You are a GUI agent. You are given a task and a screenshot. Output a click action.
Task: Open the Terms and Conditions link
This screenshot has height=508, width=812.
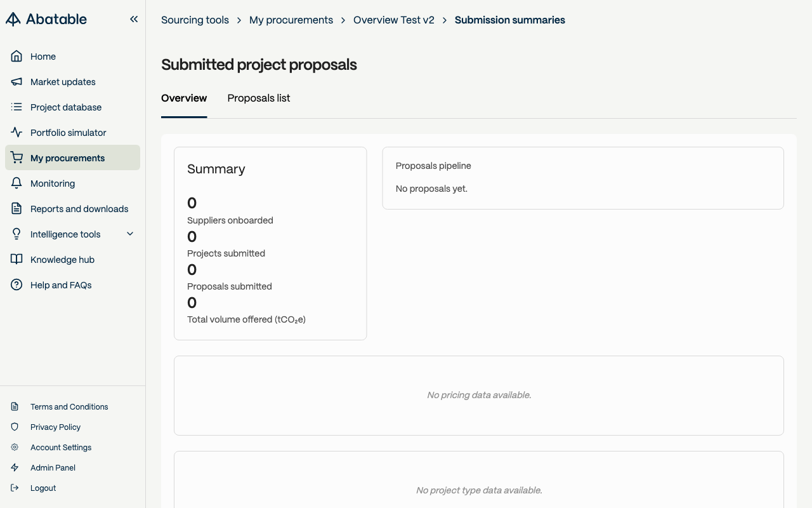[69, 407]
